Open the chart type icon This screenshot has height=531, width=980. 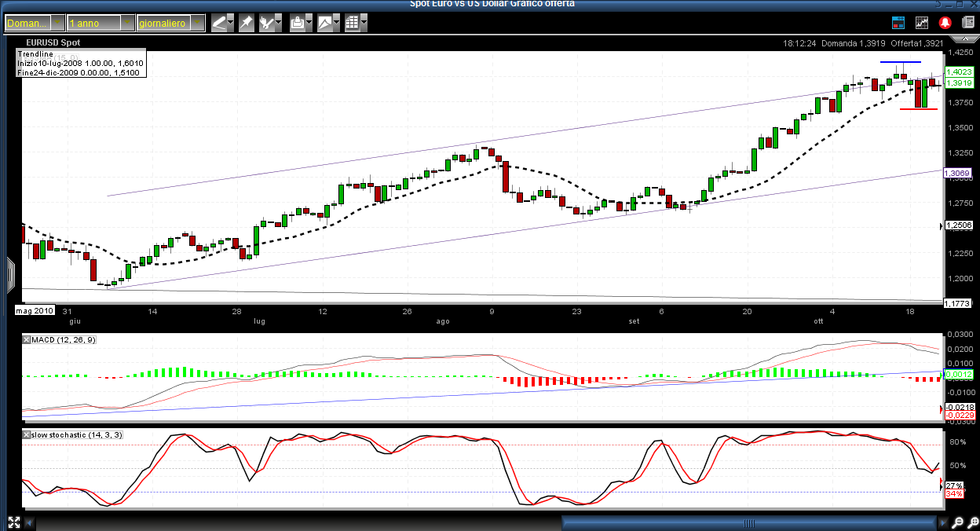point(325,24)
